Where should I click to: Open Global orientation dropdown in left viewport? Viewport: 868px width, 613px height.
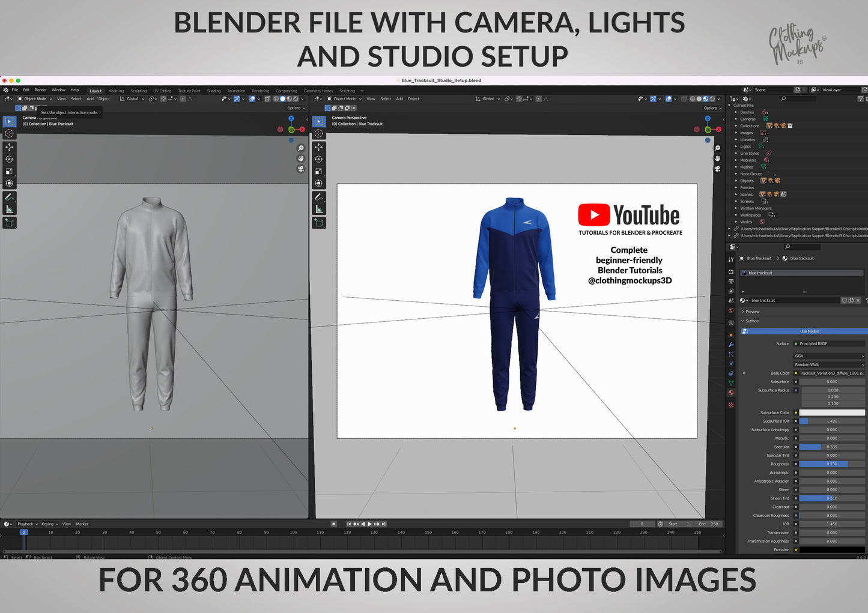[x=132, y=99]
